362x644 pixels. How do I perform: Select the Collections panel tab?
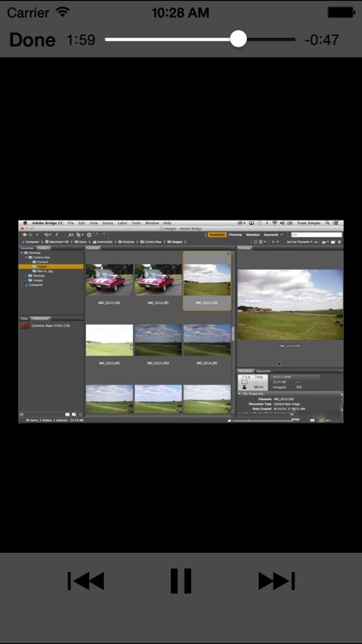40,319
